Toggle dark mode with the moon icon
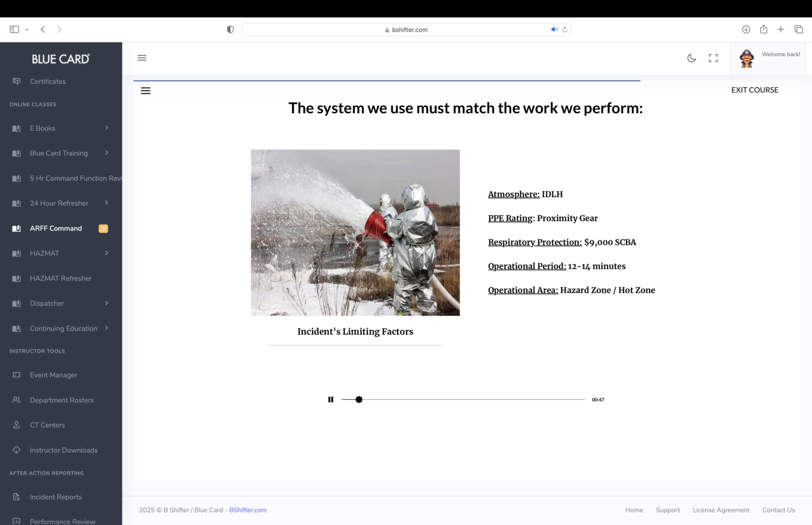This screenshot has height=525, width=812. pos(691,58)
